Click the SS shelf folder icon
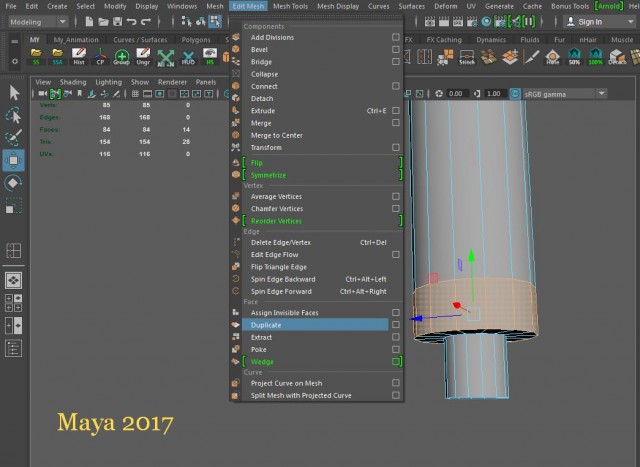640x467 pixels. pyautogui.click(x=36, y=57)
